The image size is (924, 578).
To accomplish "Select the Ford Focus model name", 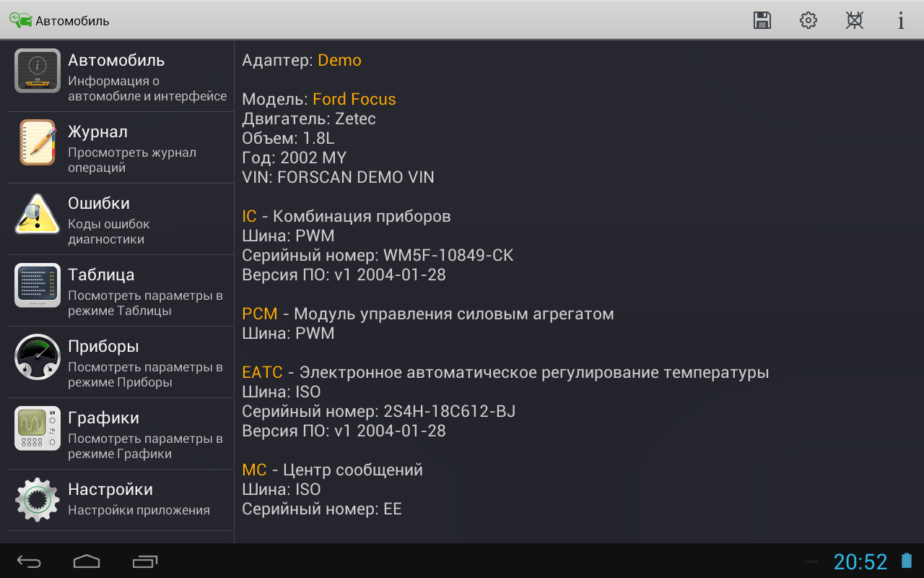I will pyautogui.click(x=354, y=99).
